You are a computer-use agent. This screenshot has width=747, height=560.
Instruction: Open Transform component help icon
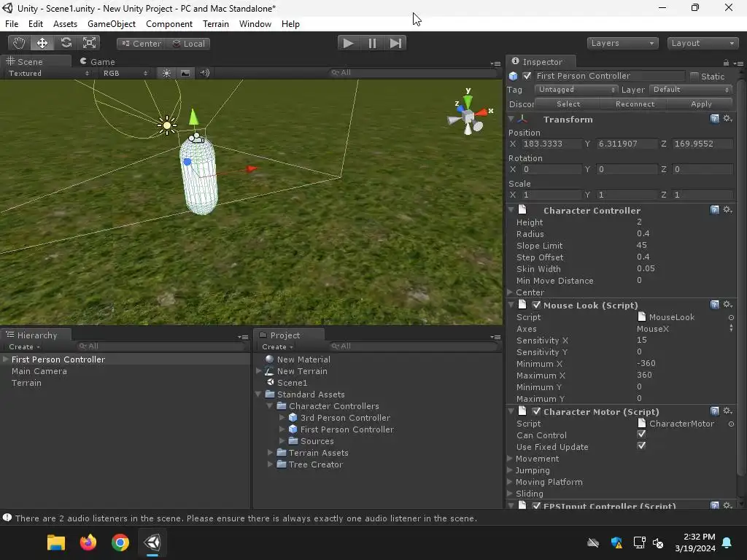714,119
